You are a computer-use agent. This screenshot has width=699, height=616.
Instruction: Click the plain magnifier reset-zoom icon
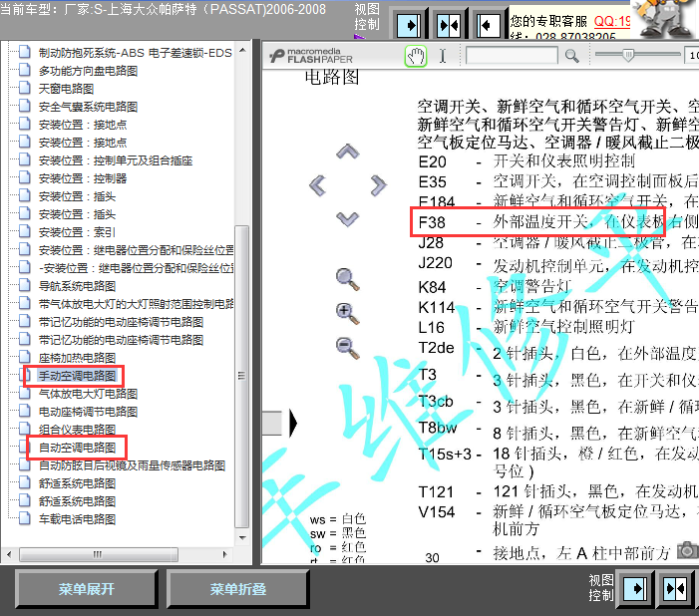[347, 279]
